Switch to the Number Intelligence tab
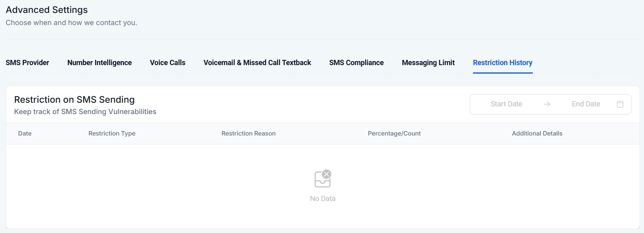This screenshot has width=644, height=233. [99, 63]
